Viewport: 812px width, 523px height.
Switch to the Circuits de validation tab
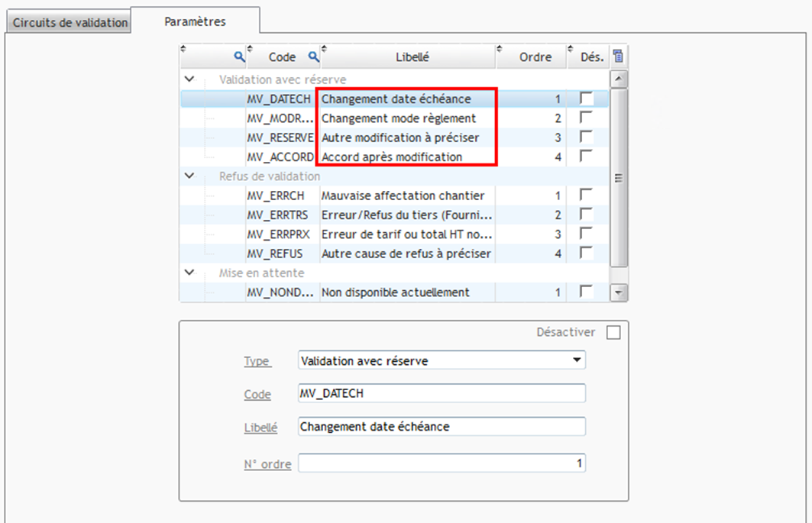68,22
